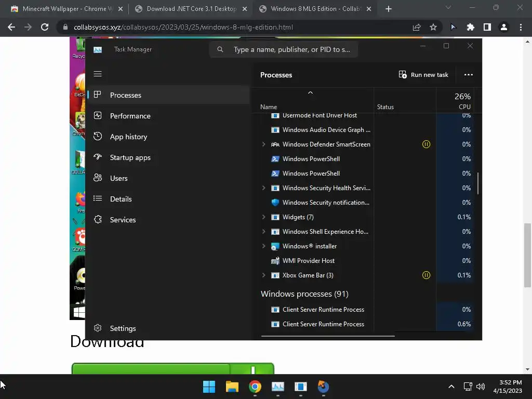Open Chrome extensions puzzle icon

pyautogui.click(x=471, y=27)
